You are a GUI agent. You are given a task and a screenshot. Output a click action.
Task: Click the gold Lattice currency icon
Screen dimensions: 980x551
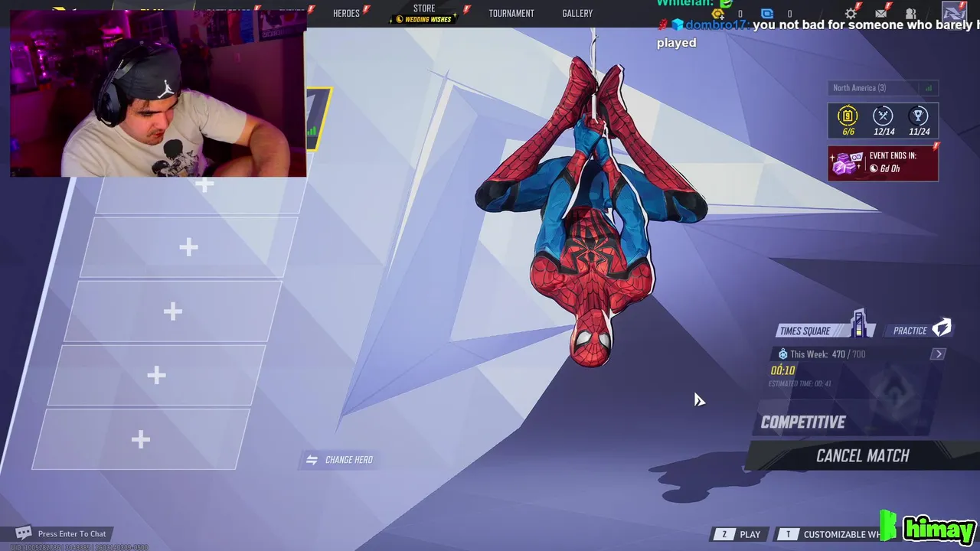click(718, 14)
